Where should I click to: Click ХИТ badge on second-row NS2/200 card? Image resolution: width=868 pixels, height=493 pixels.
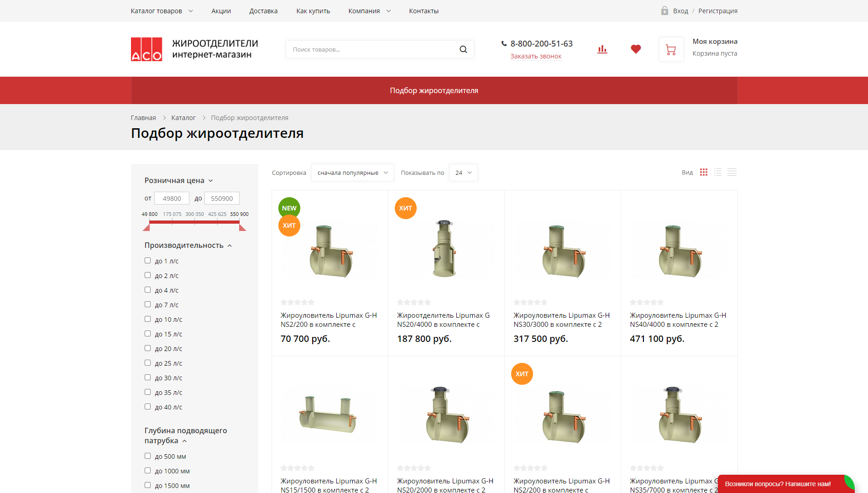[x=522, y=374]
